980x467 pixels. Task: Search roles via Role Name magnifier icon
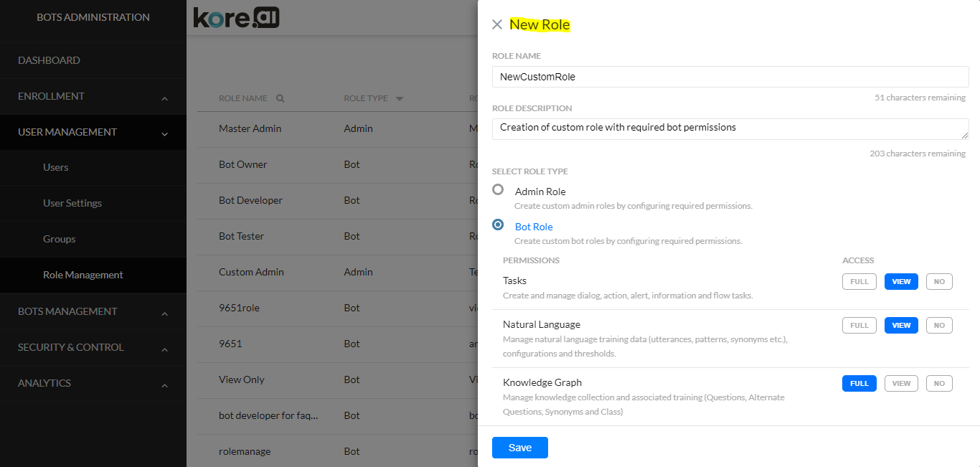[281, 98]
